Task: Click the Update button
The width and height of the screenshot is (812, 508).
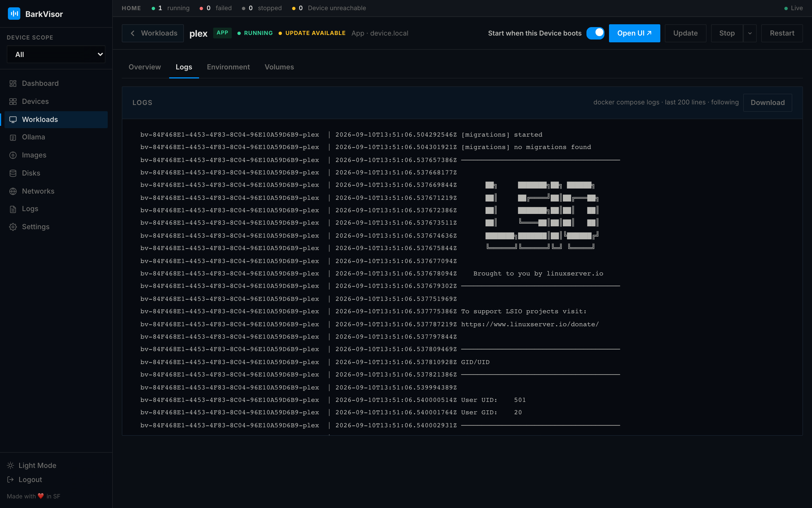Action: point(685,33)
